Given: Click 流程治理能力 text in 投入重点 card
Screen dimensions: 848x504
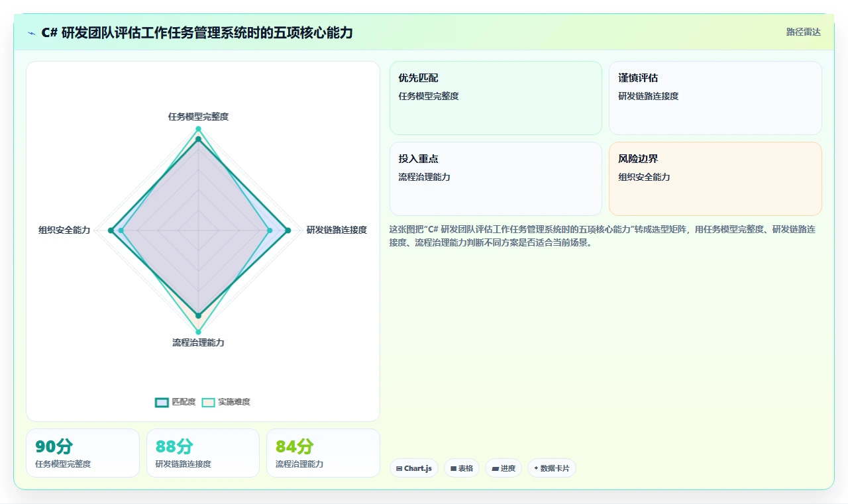Looking at the screenshot, I should pyautogui.click(x=425, y=177).
